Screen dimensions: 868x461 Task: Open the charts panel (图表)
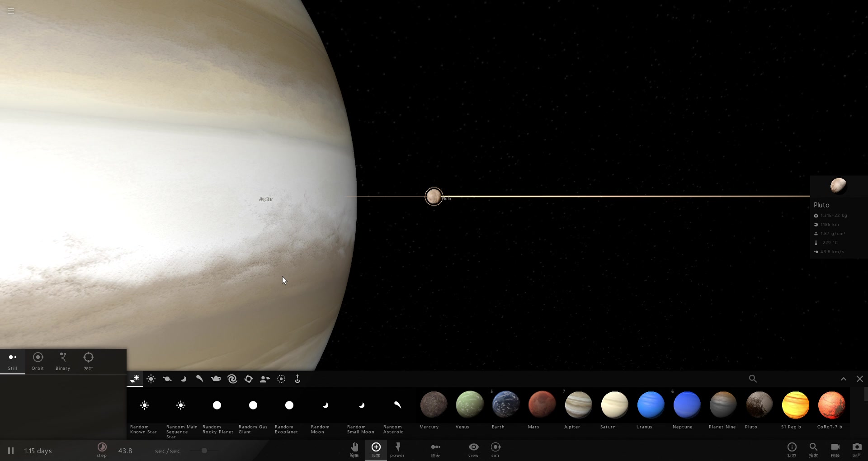[436, 450]
